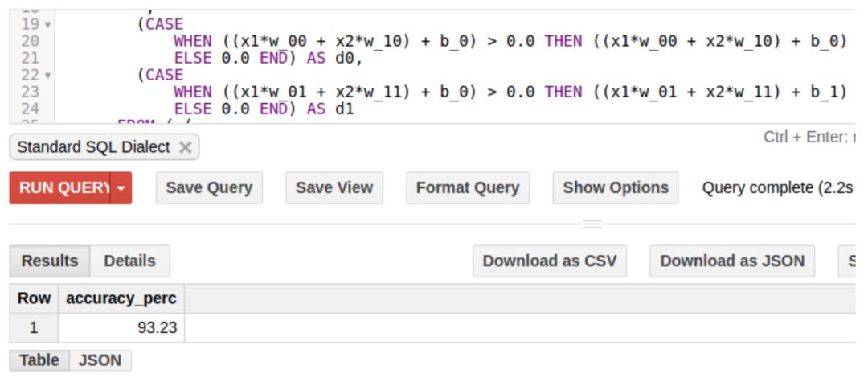Image resolution: width=868 pixels, height=378 pixels.
Task: Click the accuracy_perc column header
Action: pos(121,298)
